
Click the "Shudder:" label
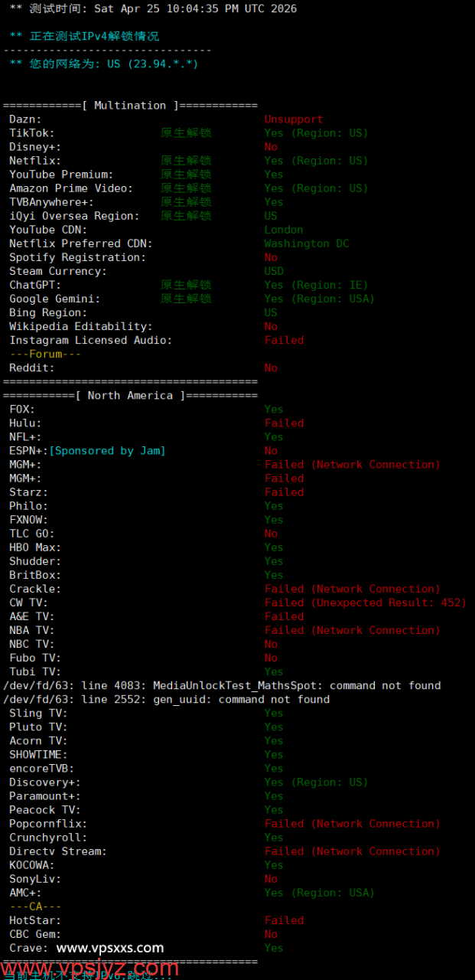click(x=35, y=561)
